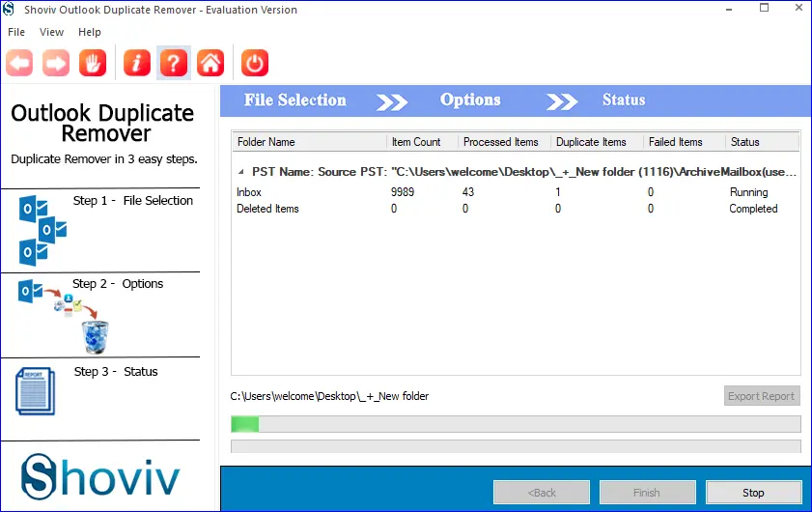This screenshot has height=512, width=812.
Task: Click the green upper progress bar
Action: 516,424
